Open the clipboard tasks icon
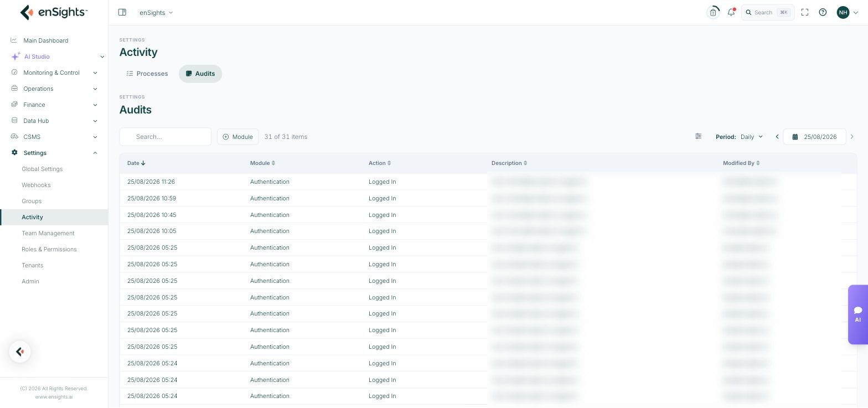The width and height of the screenshot is (868, 408). pyautogui.click(x=713, y=12)
